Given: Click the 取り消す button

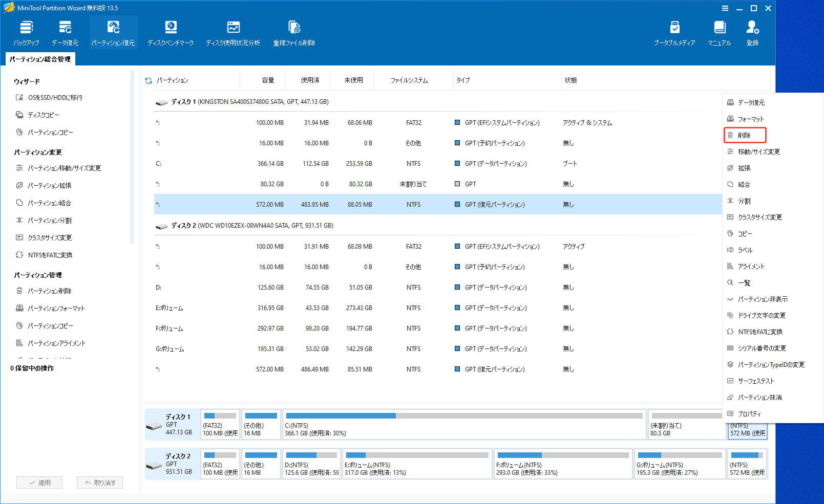Looking at the screenshot, I should 100,482.
